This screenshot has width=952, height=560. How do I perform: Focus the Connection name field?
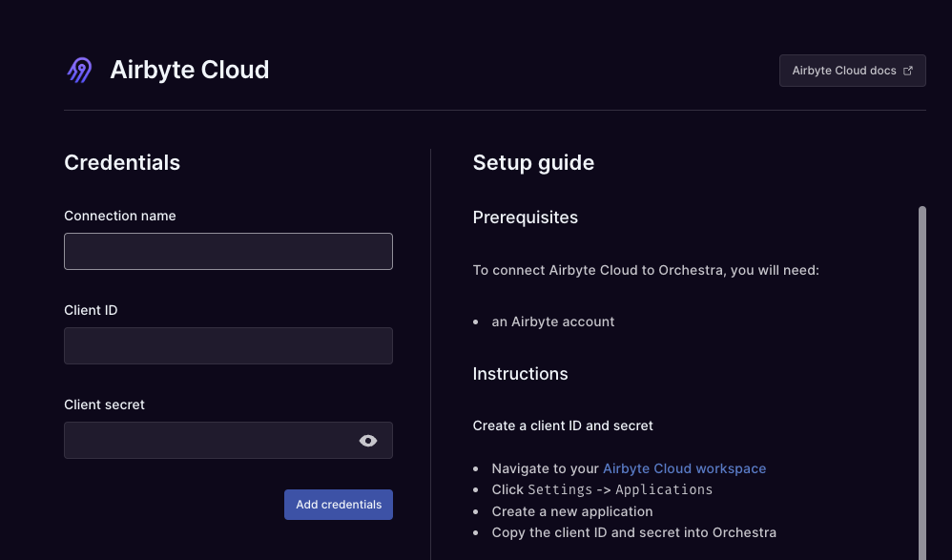[228, 251]
